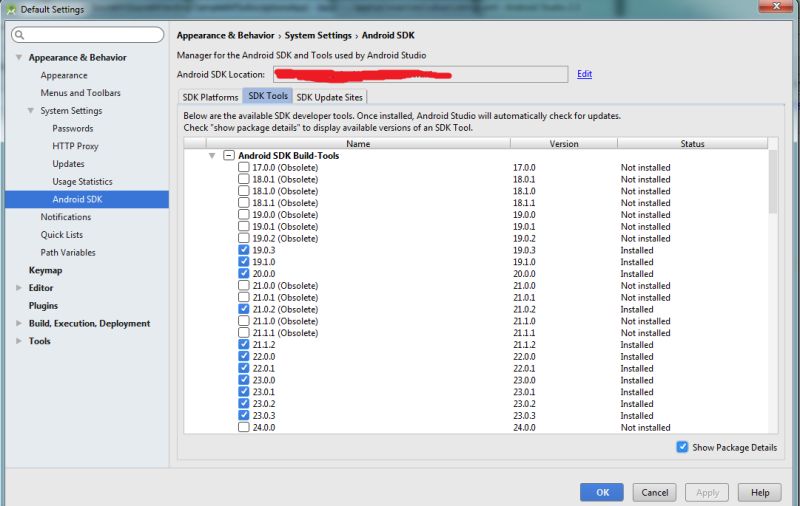Check the 21.1.1 (Obsolete) checkbox
800x506 pixels.
tap(244, 333)
